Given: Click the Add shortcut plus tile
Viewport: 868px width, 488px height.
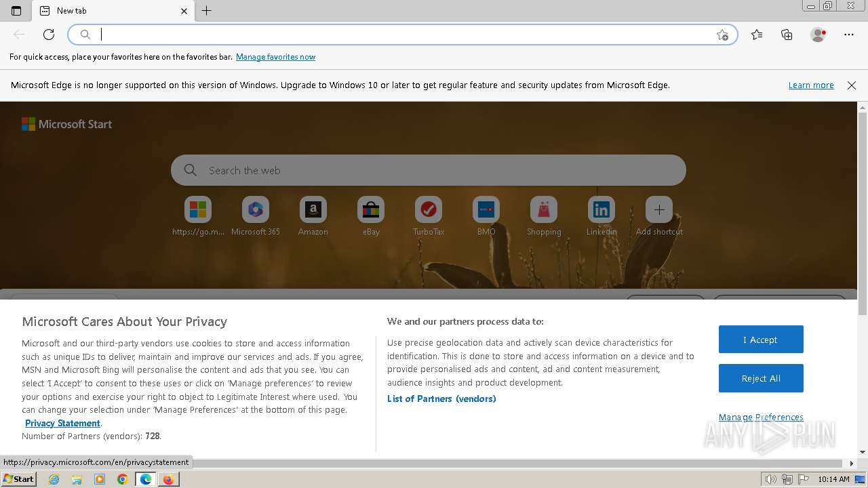Looking at the screenshot, I should pyautogui.click(x=659, y=216).
